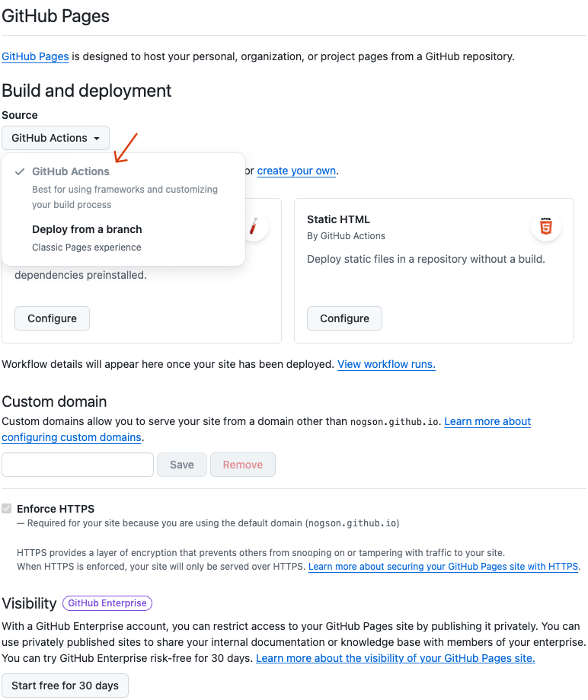
Task: Select Deploy from a branch option
Action: click(87, 229)
